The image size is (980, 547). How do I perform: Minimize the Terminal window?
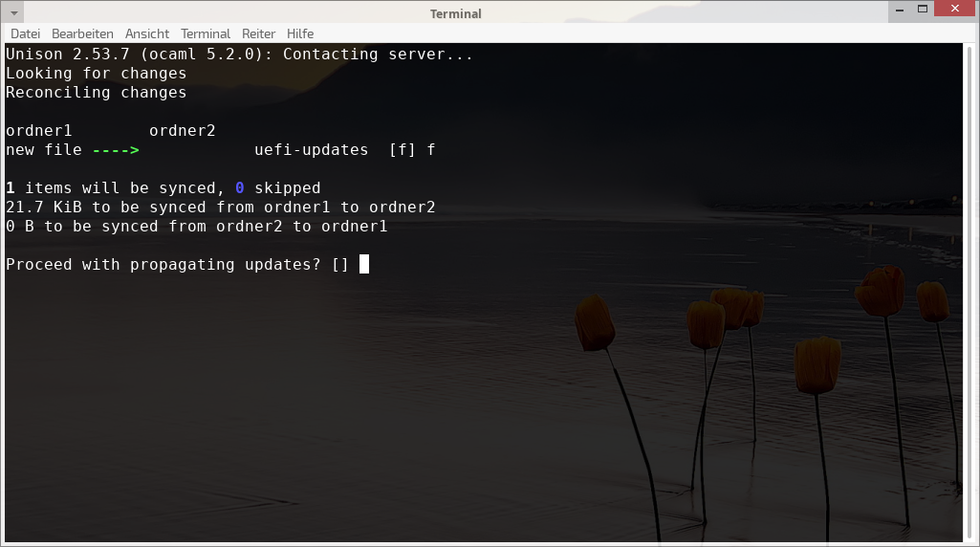pos(900,10)
